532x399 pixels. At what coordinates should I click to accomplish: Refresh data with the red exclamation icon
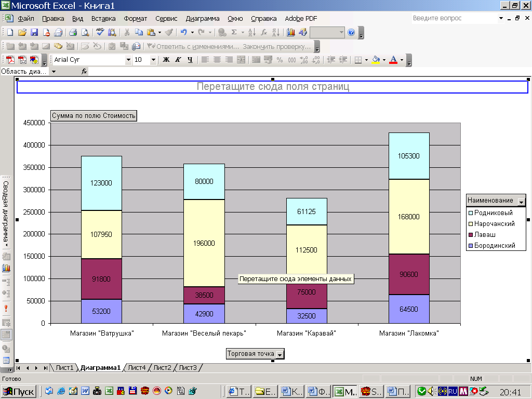[x=6, y=309]
